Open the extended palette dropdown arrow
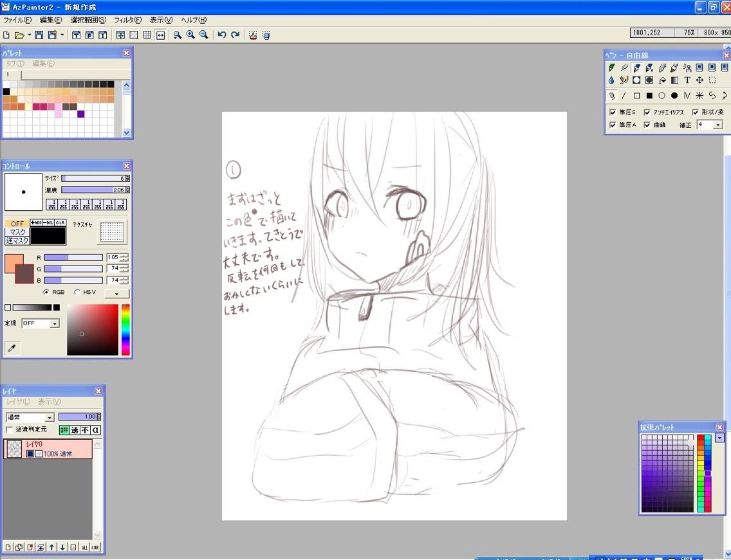The image size is (731, 560). [719, 438]
